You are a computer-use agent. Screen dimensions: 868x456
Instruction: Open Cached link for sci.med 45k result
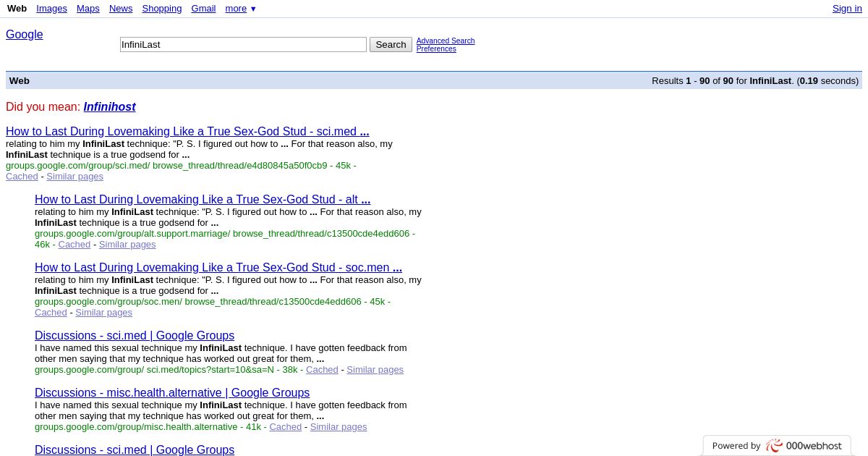22,177
